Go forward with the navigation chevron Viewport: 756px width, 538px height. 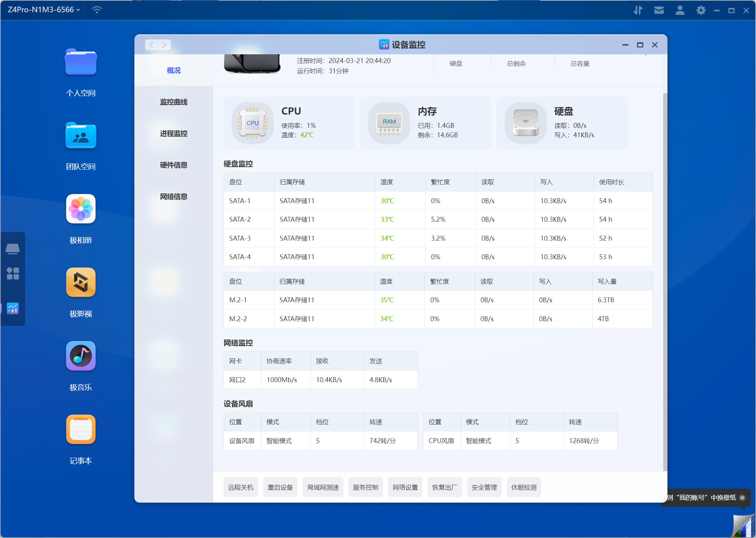[164, 45]
